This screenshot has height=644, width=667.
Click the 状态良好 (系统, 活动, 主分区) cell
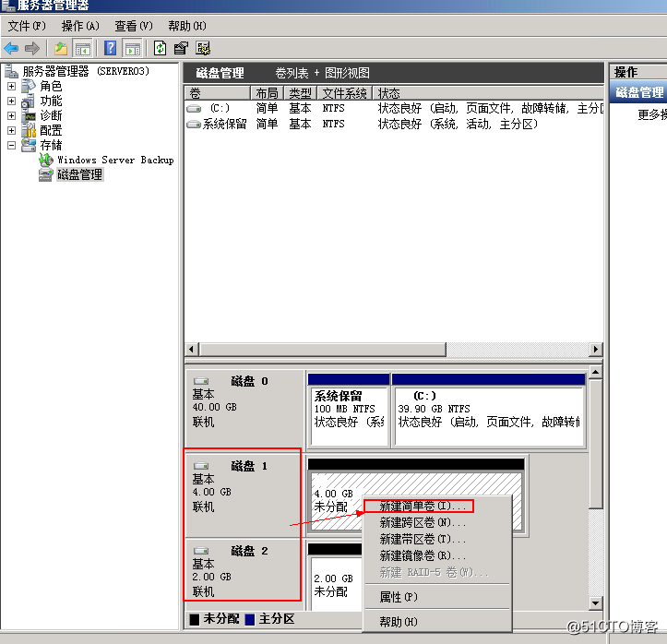(x=458, y=125)
